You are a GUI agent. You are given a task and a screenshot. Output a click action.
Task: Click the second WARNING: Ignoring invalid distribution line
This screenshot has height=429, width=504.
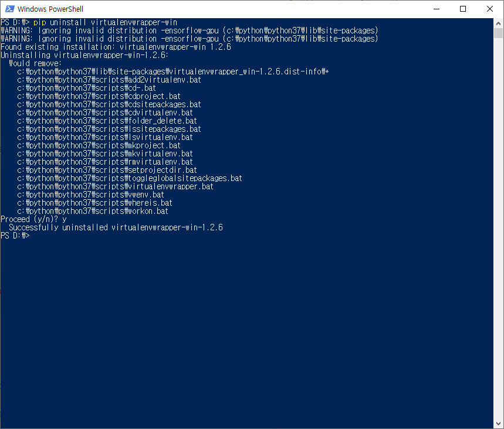tap(190, 39)
